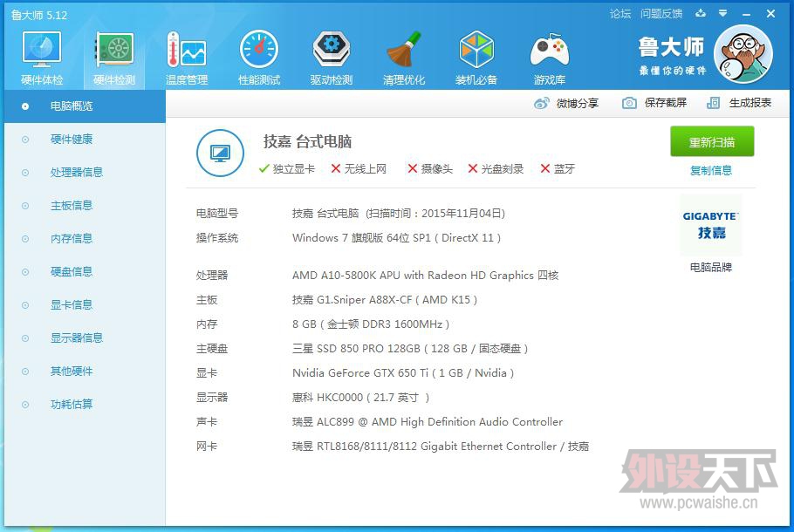Open the title bar download/skin icon
Image resolution: width=794 pixels, height=532 pixels.
(701, 14)
